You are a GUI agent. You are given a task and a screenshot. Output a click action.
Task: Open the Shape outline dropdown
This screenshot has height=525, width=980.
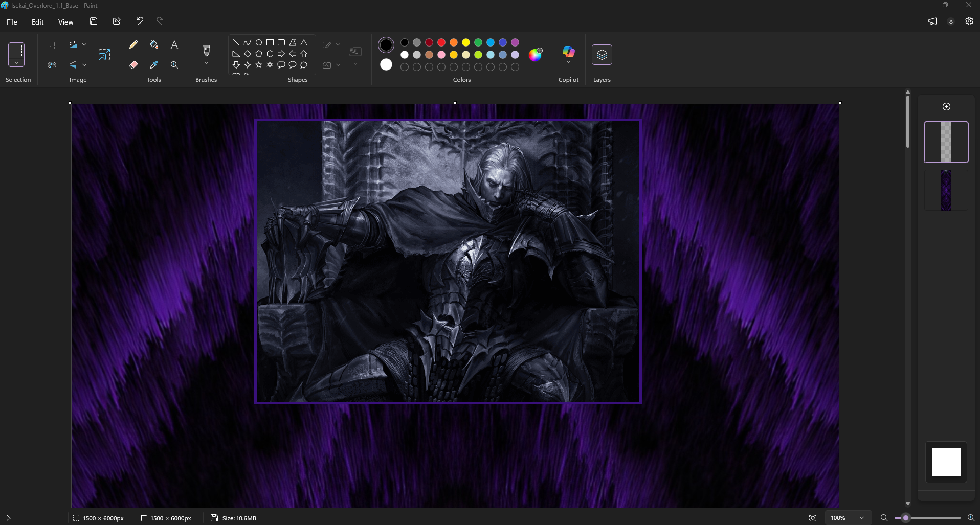331,44
